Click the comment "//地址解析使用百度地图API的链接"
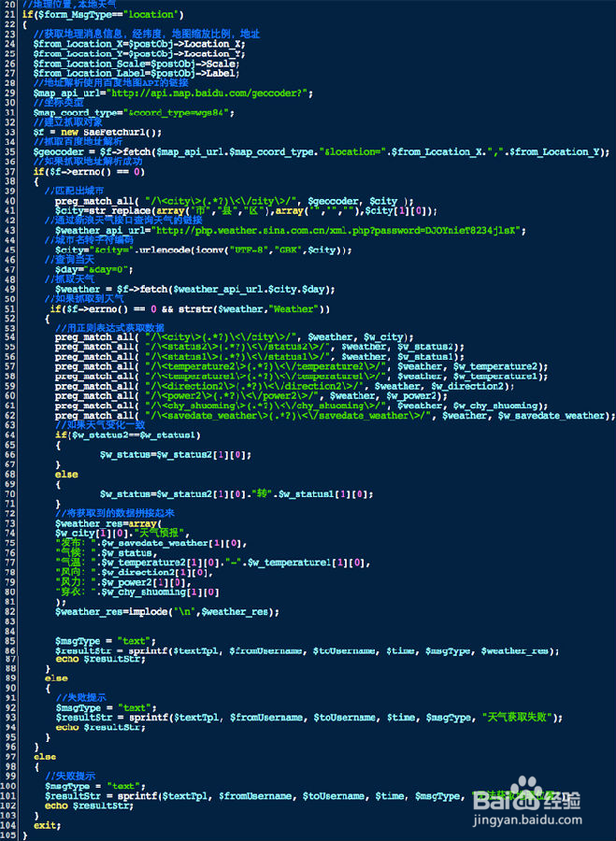616x841 pixels. tap(110, 83)
